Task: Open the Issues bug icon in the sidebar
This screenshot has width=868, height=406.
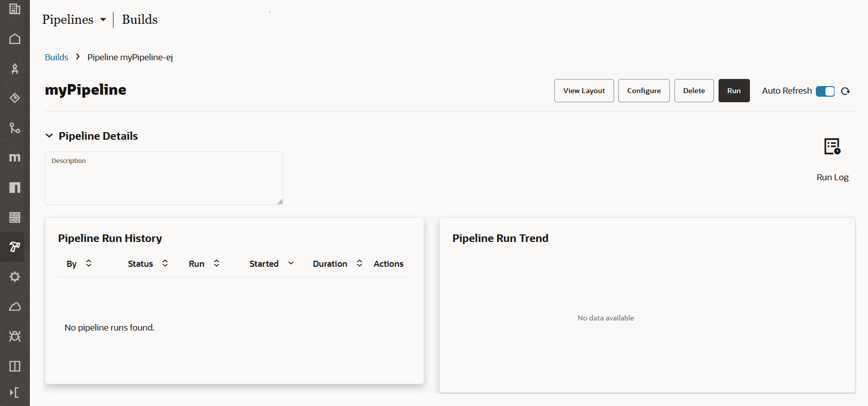Action: 15,336
